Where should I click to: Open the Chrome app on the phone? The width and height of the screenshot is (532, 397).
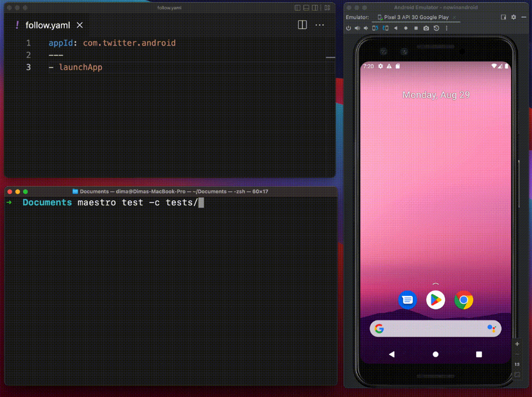click(x=464, y=300)
